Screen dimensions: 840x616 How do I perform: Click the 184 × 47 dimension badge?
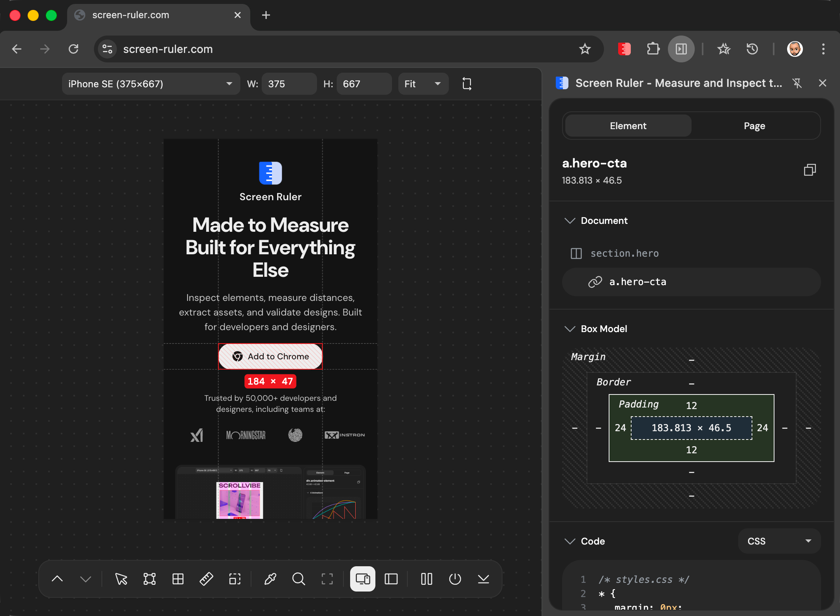(x=270, y=381)
